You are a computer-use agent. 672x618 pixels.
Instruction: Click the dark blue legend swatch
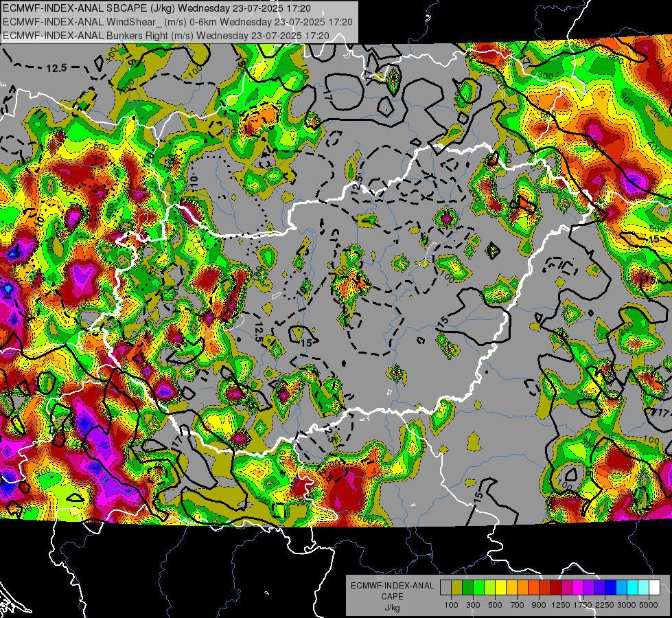tap(611, 588)
